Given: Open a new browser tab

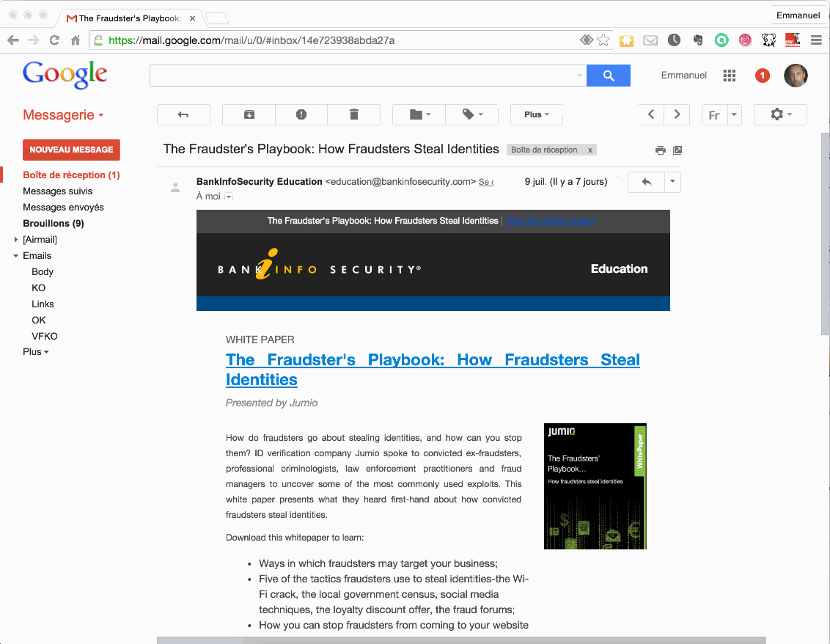Looking at the screenshot, I should coord(216,18).
